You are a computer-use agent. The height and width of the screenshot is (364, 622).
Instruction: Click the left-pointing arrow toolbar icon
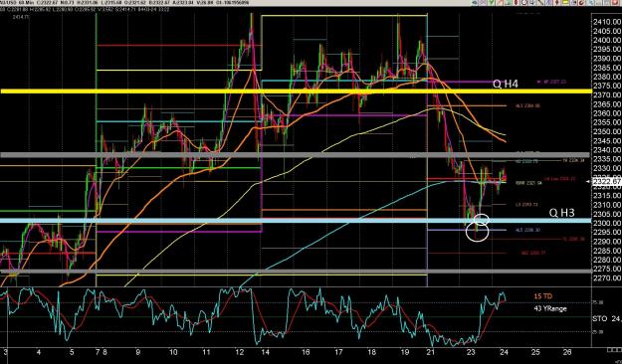pos(475,2)
